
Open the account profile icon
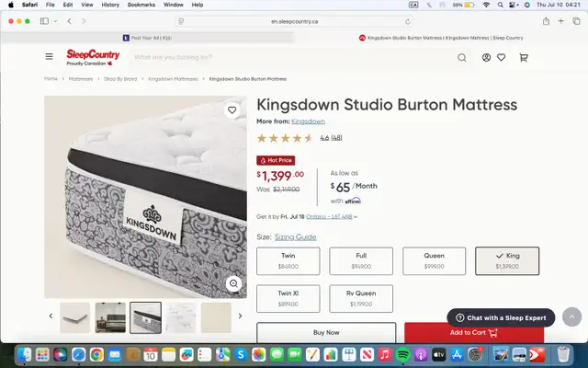486,57
